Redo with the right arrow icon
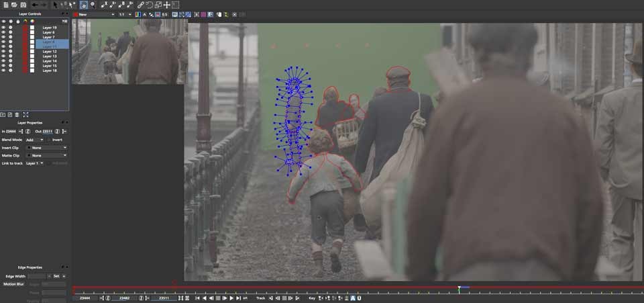This screenshot has width=644, height=303. point(44,5)
